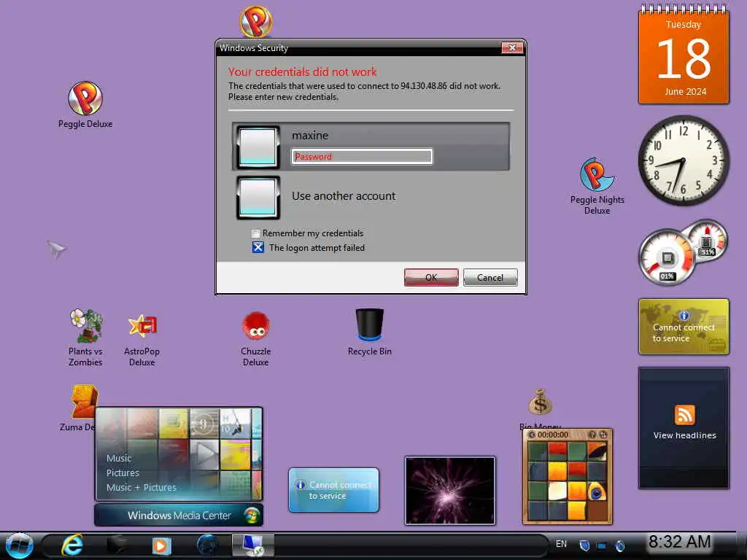The height and width of the screenshot is (560, 747).
Task: Select Music + Pictures in Media Center gadget
Action: tap(141, 488)
